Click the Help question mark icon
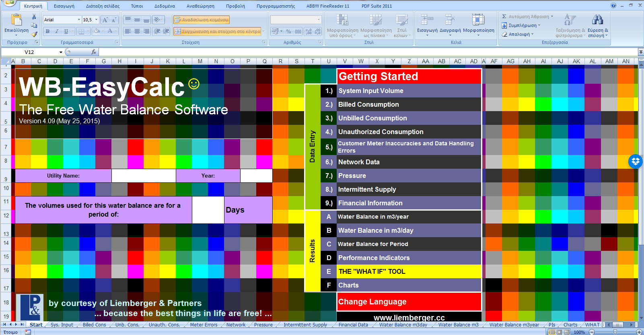 613,5
